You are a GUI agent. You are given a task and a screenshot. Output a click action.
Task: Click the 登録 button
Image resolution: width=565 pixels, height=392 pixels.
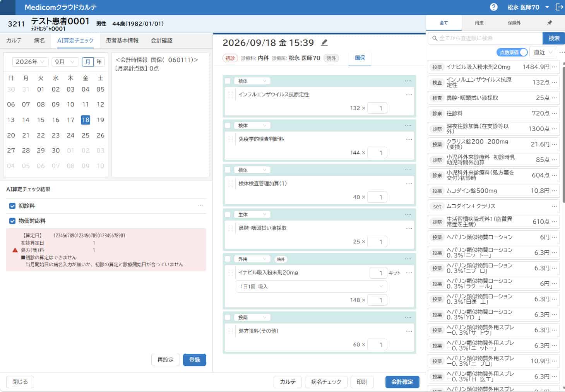coord(195,360)
